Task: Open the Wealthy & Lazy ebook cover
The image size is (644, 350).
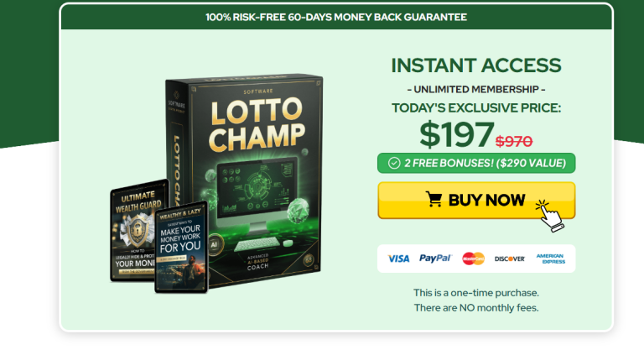Action: (181, 247)
